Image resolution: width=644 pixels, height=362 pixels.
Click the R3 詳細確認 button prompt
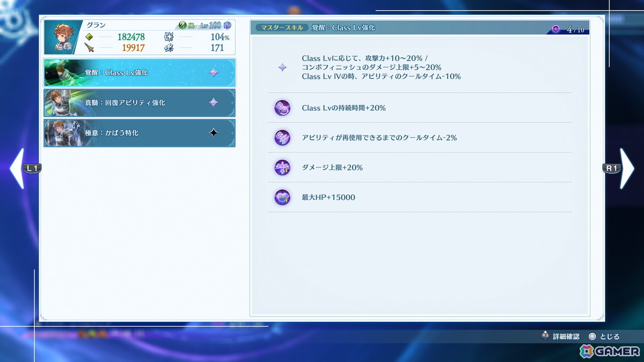pos(560,336)
